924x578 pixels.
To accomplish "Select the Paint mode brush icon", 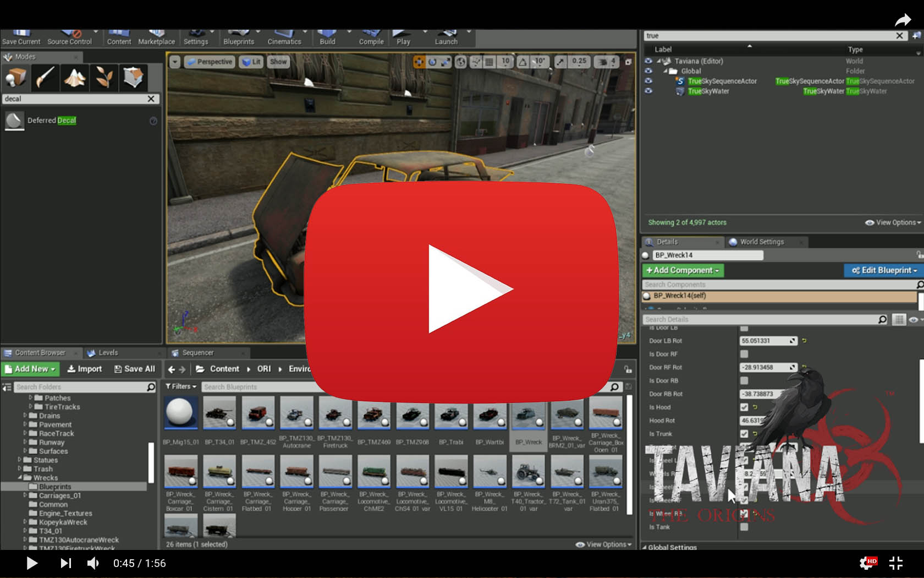I will click(45, 78).
